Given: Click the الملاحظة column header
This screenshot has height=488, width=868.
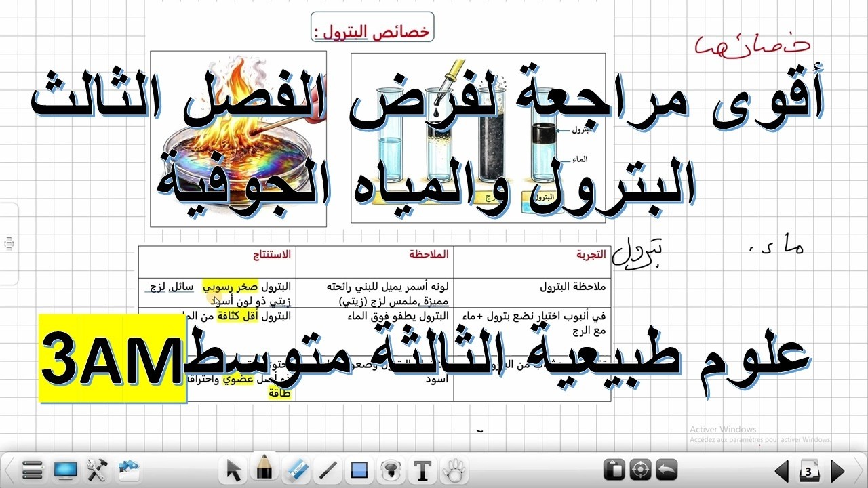Looking at the screenshot, I should [x=429, y=255].
